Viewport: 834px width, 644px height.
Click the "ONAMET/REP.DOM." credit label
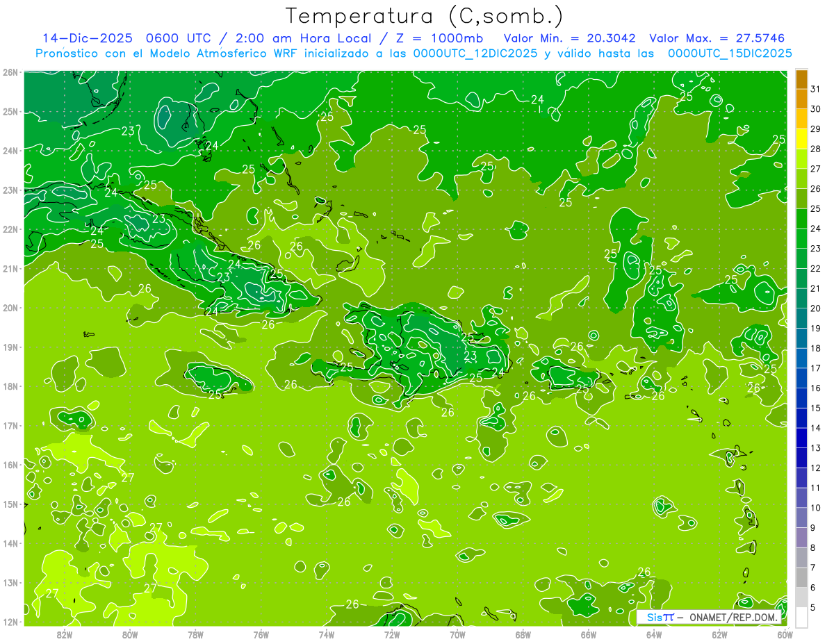pyautogui.click(x=734, y=617)
